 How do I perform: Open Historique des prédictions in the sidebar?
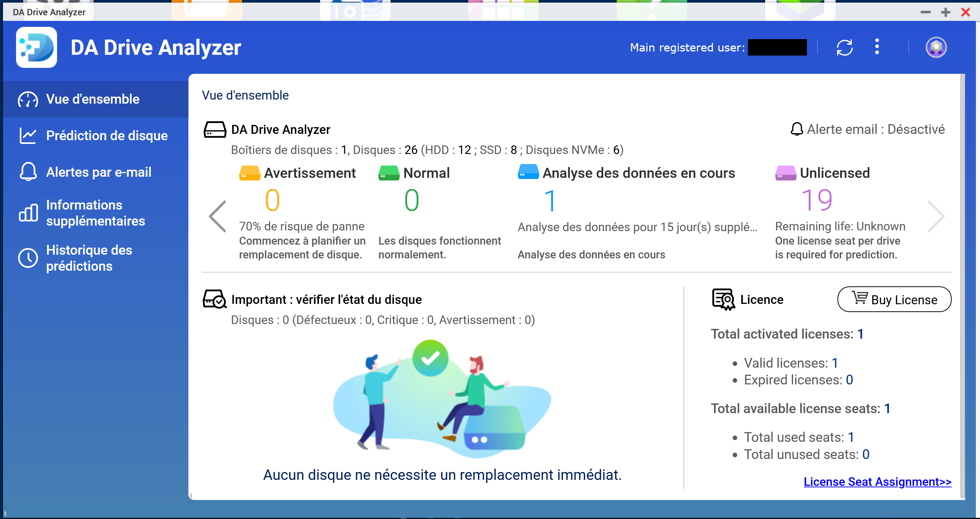tap(96, 258)
